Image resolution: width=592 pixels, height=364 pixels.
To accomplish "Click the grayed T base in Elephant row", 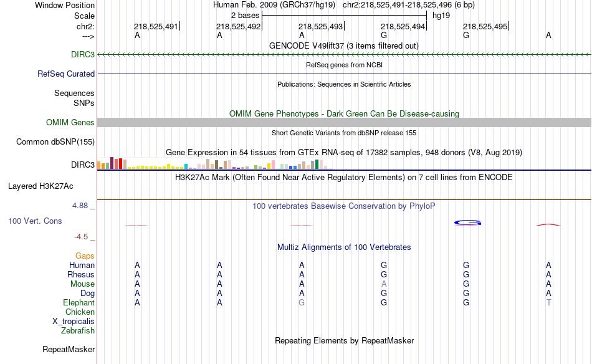I will click(548, 303).
